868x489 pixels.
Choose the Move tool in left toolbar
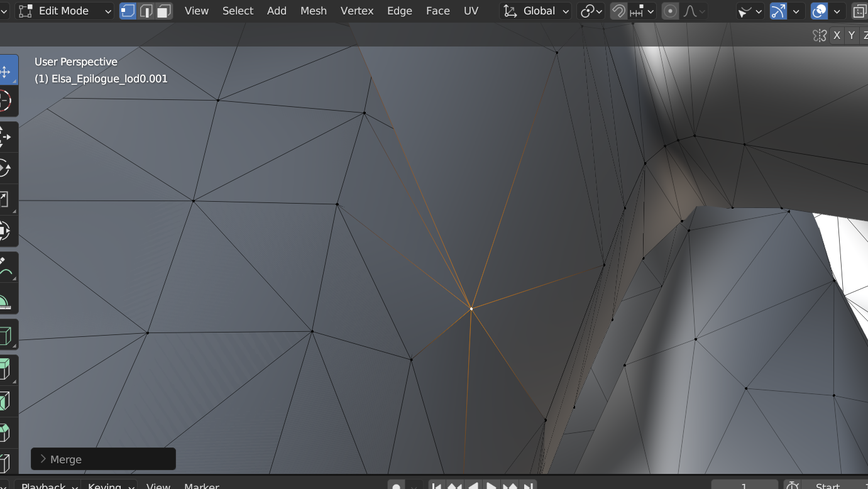6,72
